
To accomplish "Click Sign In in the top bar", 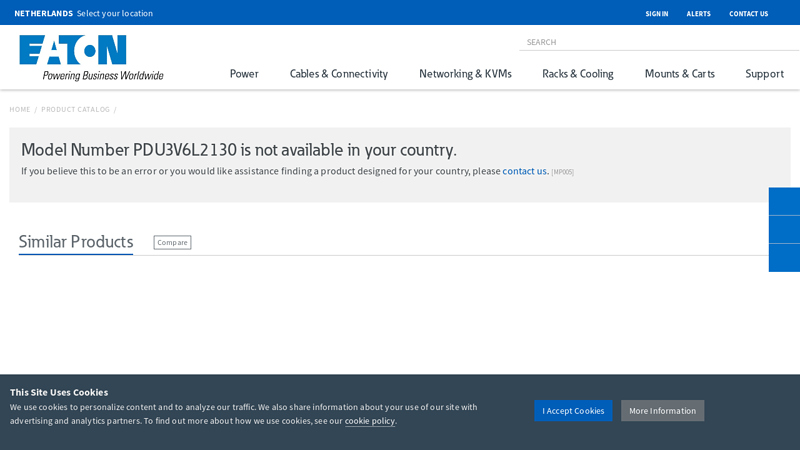I will (x=656, y=14).
